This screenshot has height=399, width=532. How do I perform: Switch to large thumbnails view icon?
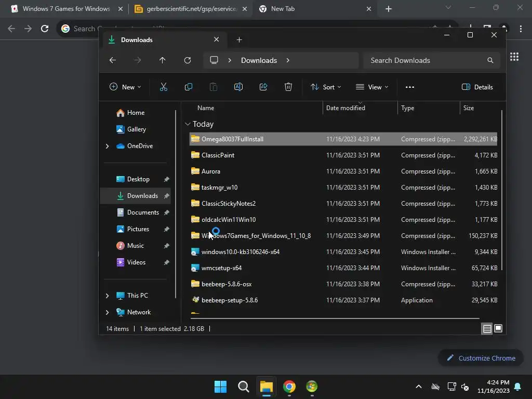(498, 328)
